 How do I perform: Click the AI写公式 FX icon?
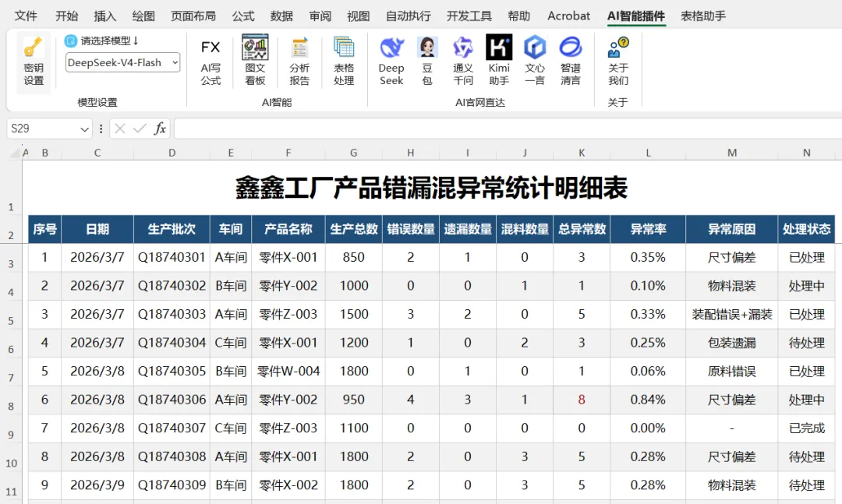pos(210,48)
